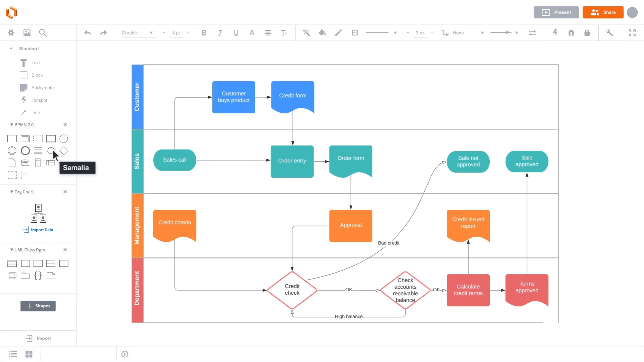This screenshot has width=644, height=362.
Task: Open the wrench settings icon
Action: (609, 33)
